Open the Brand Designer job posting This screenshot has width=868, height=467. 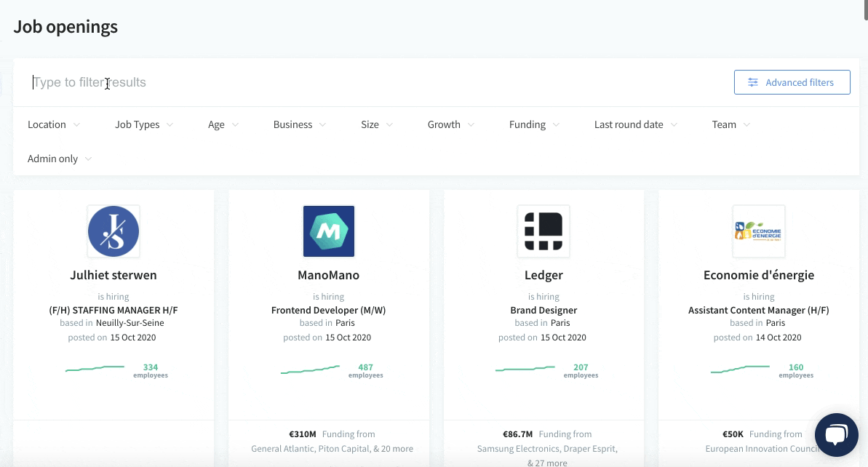pyautogui.click(x=544, y=311)
